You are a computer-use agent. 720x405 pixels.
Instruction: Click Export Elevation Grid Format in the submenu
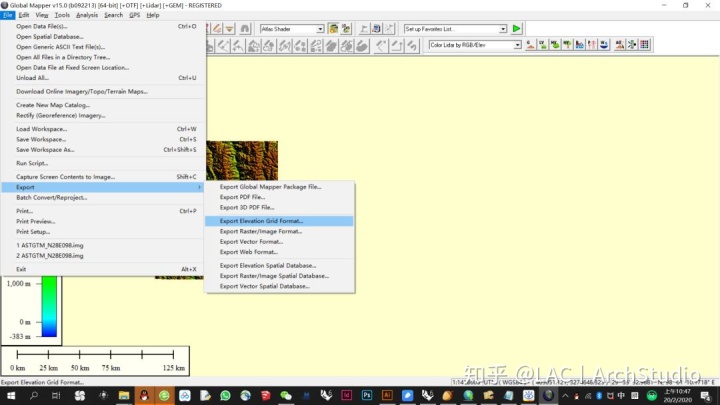[279, 221]
